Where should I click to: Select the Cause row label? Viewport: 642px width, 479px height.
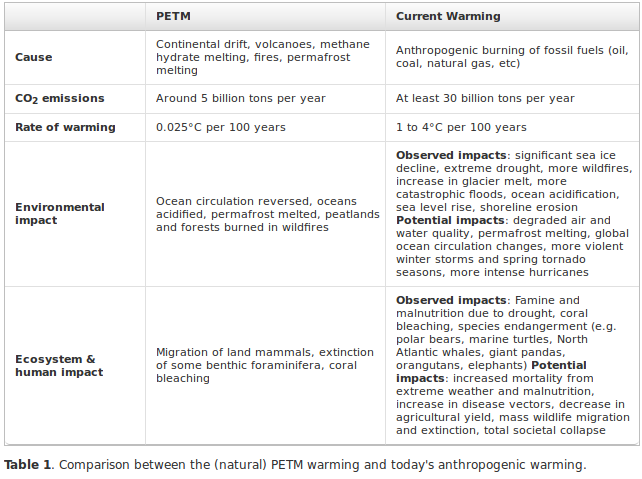pyautogui.click(x=34, y=57)
